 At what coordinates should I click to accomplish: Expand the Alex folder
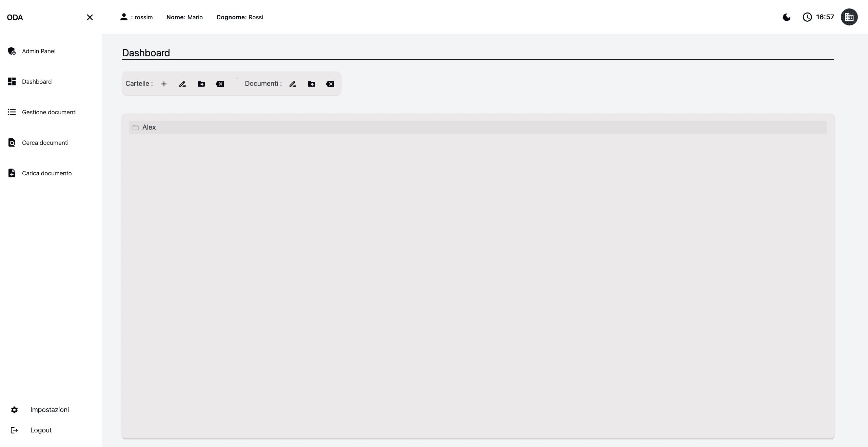click(x=149, y=128)
